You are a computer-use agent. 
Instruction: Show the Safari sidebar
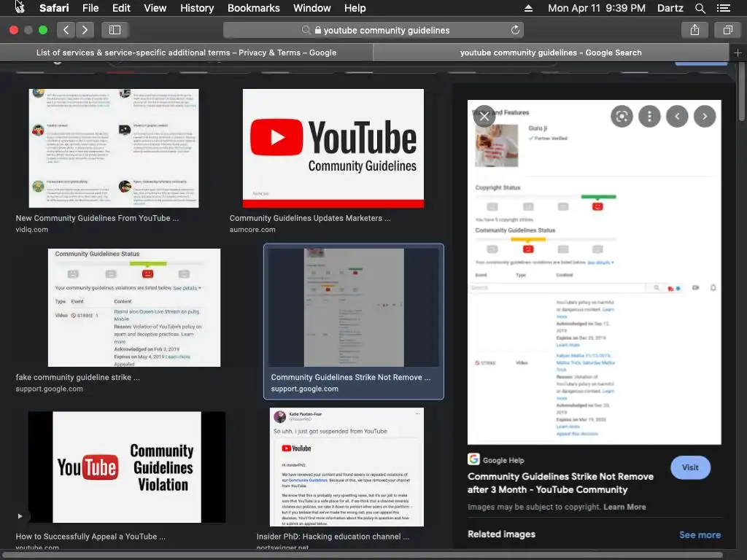point(115,30)
